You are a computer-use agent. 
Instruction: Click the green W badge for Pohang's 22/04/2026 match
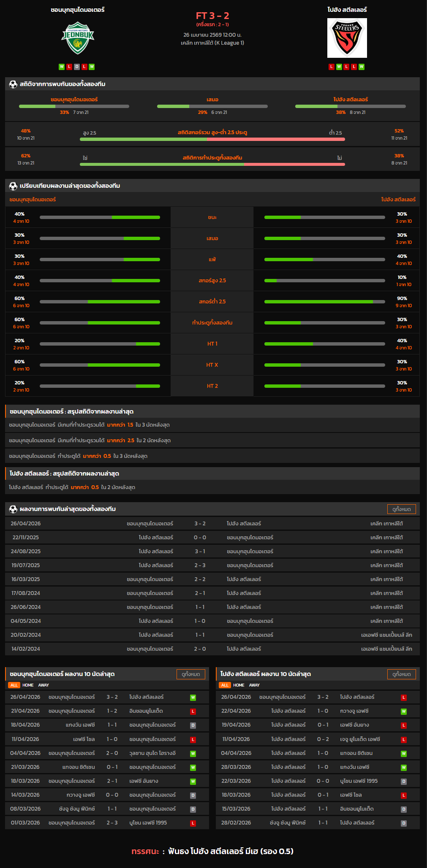[x=403, y=711]
